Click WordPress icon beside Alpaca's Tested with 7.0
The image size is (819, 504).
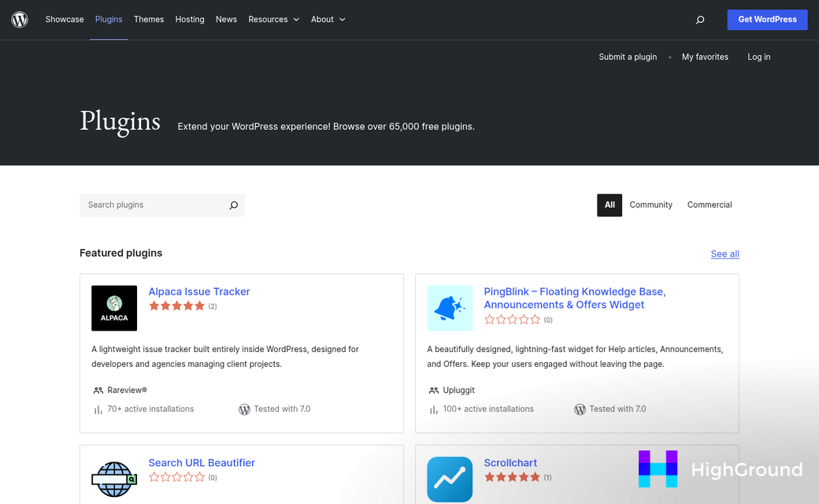(x=244, y=409)
